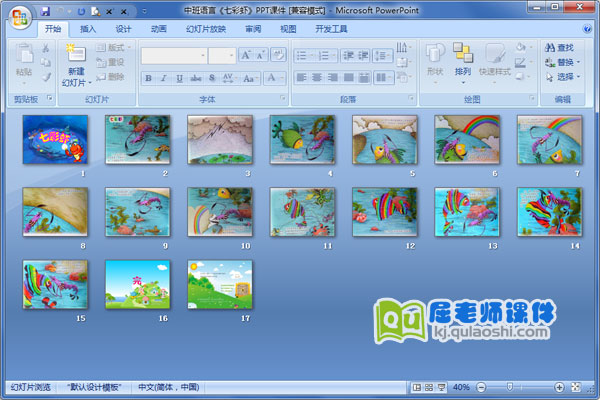Click Delete 删除 slide button
The width and height of the screenshot is (600, 400).
110,77
